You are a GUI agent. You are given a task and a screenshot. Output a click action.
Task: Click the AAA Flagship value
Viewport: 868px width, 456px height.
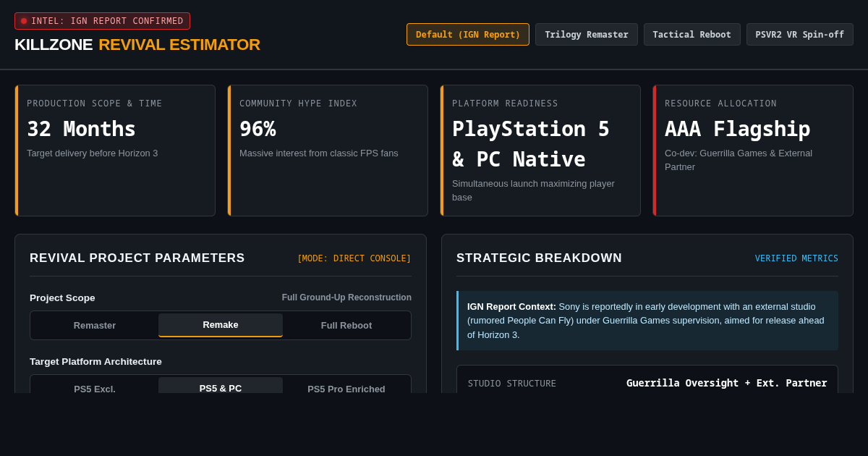pyautogui.click(x=737, y=129)
